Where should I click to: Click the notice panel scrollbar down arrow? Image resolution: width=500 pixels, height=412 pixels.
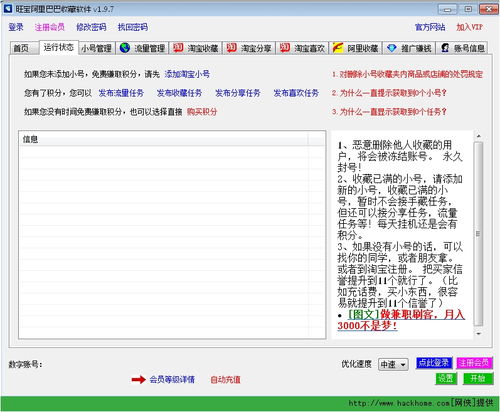[x=479, y=333]
